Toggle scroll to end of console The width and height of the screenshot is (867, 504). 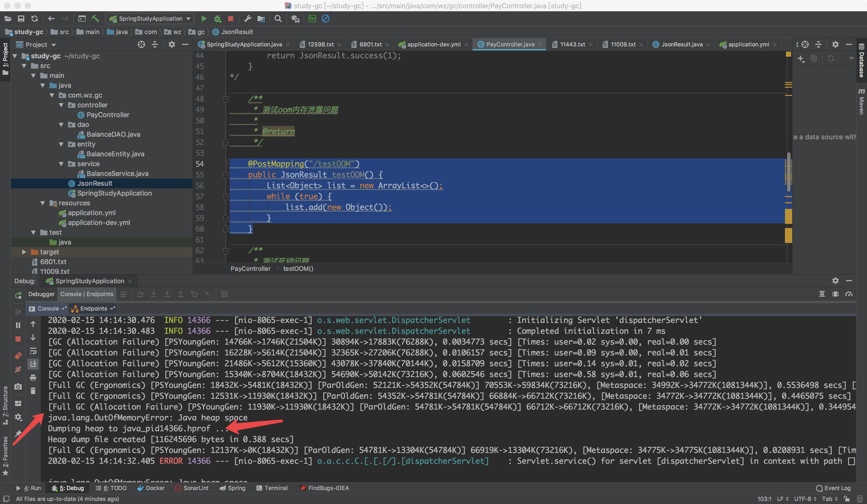pyautogui.click(x=33, y=364)
